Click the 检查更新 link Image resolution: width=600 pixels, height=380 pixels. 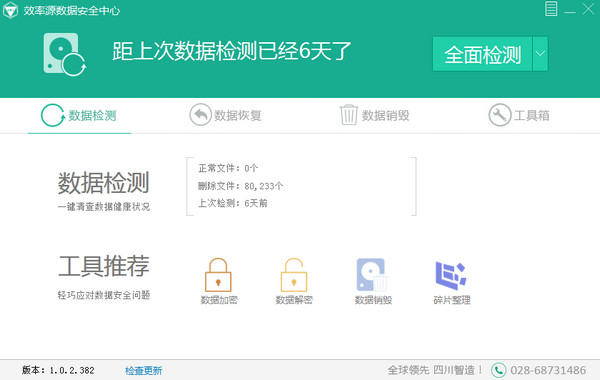coord(143,370)
